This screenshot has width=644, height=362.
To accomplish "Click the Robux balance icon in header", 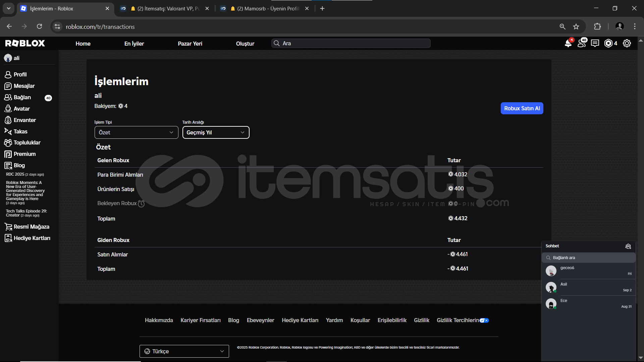I will (608, 43).
